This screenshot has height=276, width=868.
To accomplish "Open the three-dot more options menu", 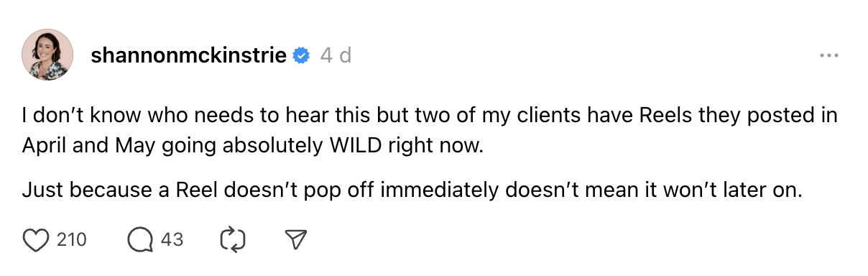I will [829, 55].
